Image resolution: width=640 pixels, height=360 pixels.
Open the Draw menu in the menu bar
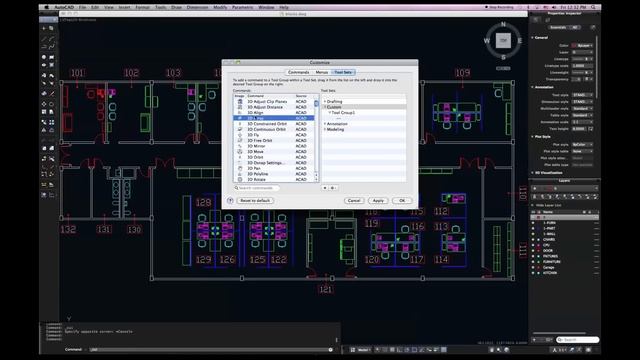click(x=176, y=7)
